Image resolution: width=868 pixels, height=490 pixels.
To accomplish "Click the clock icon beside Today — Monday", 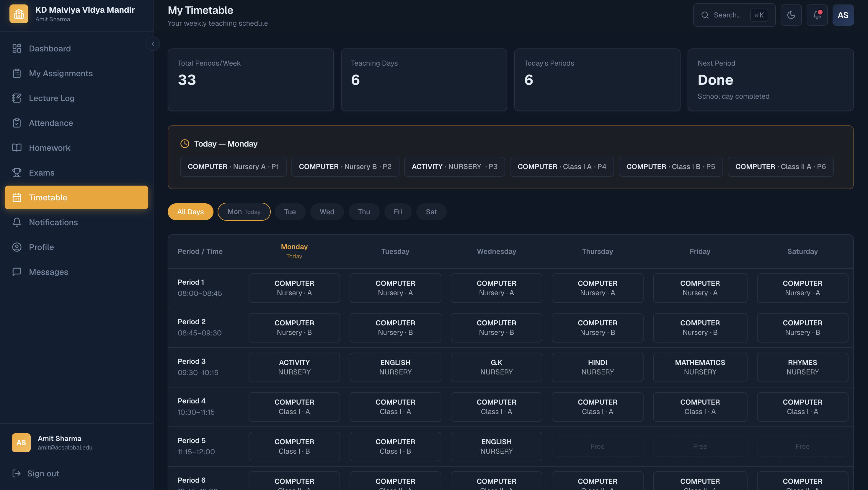I will tap(185, 144).
